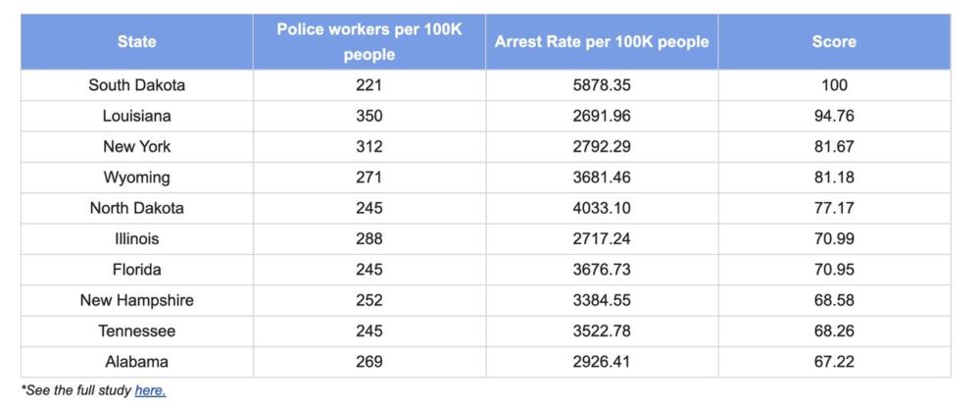980x408 pixels.
Task: Click the North Dakota state cell
Action: pos(136,208)
